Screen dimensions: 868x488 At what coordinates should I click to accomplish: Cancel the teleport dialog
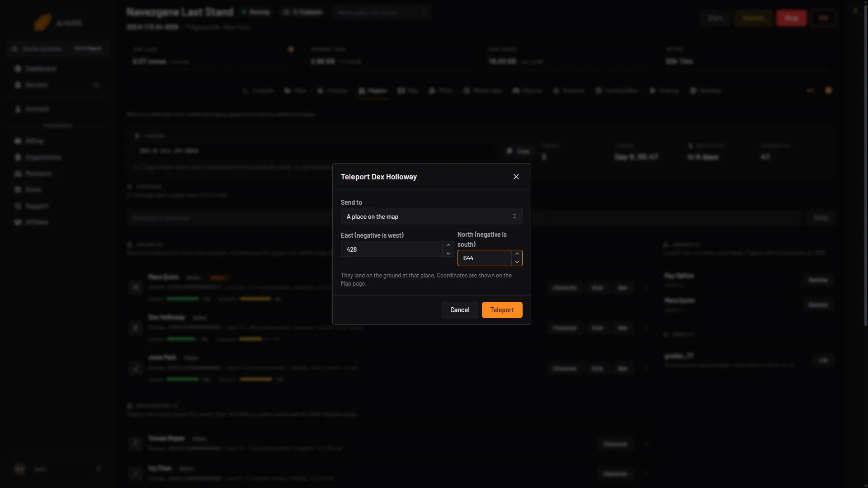point(459,310)
